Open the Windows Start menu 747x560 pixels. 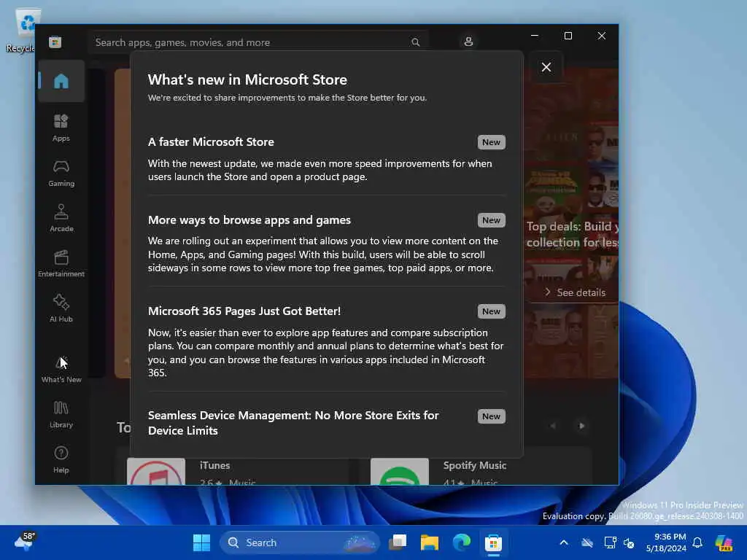coord(201,542)
